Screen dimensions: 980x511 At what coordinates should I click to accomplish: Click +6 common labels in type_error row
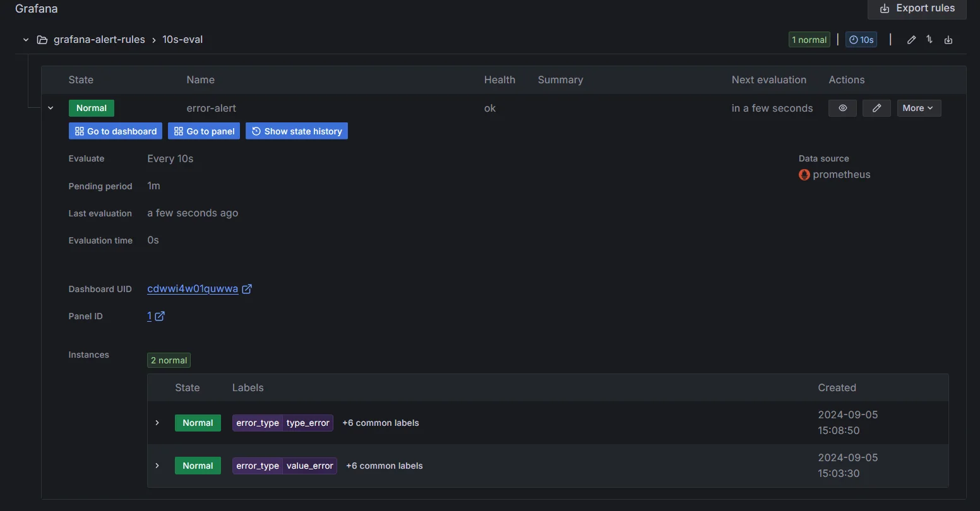pos(381,423)
